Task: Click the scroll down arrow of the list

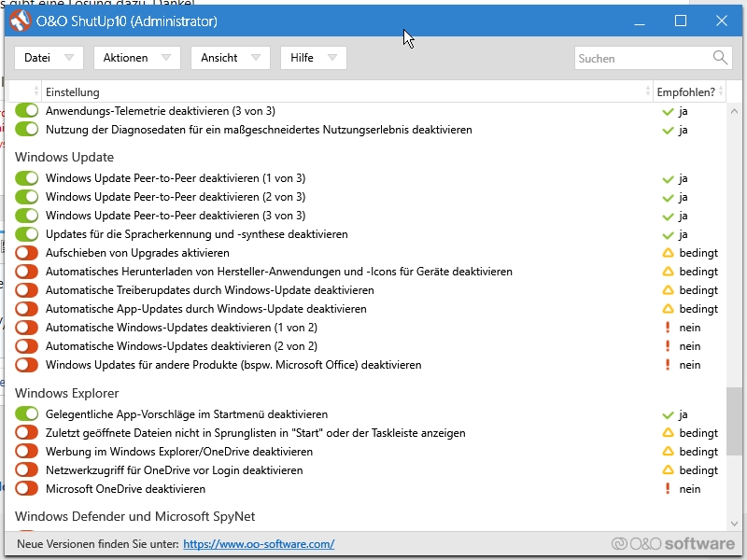Action: [734, 524]
